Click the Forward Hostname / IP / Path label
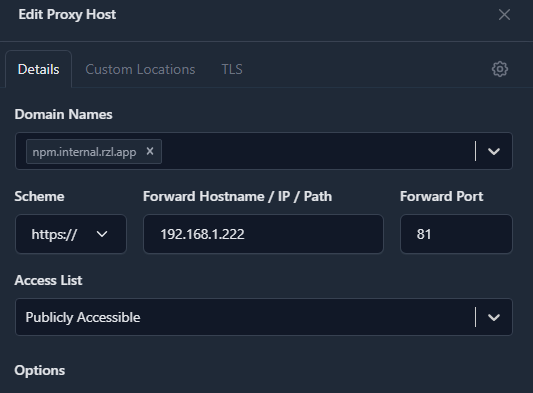Image resolution: width=533 pixels, height=393 pixels. point(237,196)
